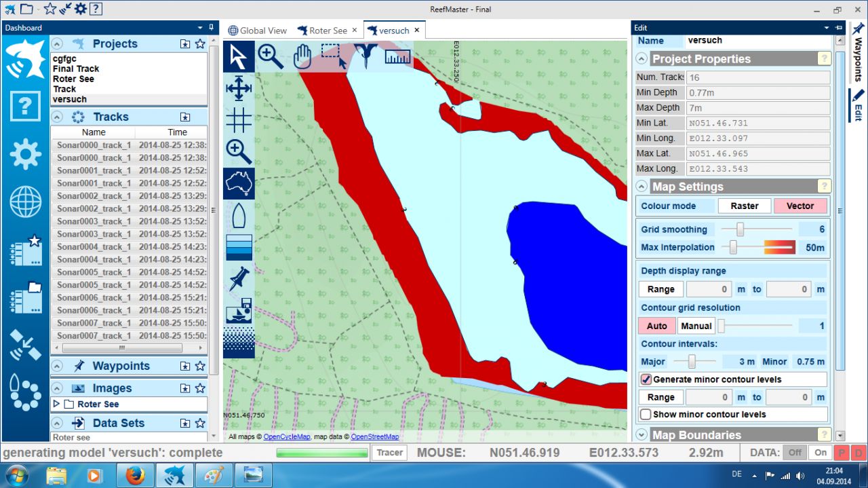This screenshot has width=868, height=488.
Task: Expand the Roter See images folder
Action: click(x=56, y=404)
